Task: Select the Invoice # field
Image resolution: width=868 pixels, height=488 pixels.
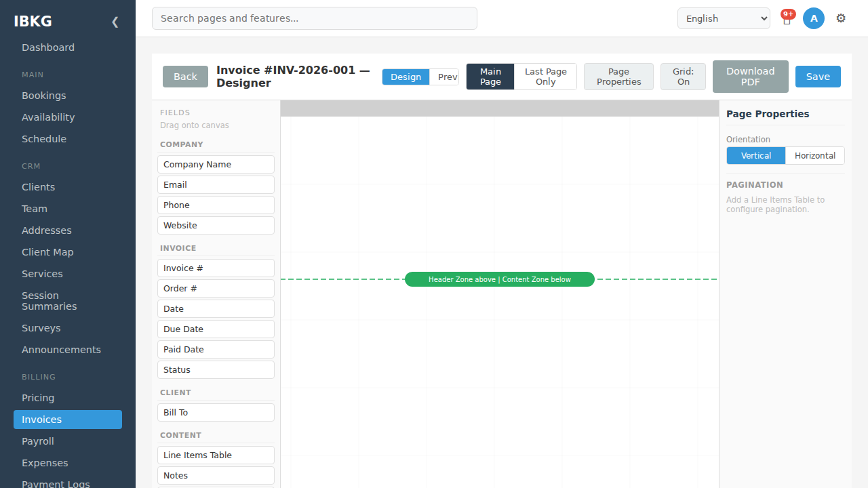Action: (216, 268)
